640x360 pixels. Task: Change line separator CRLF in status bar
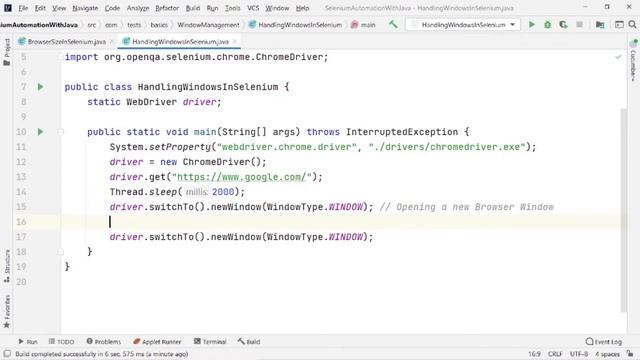coord(555,354)
